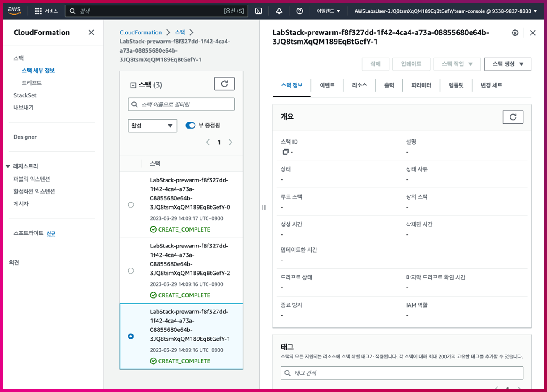Select the stack ending in GefY-2
547x392 pixels.
point(131,271)
